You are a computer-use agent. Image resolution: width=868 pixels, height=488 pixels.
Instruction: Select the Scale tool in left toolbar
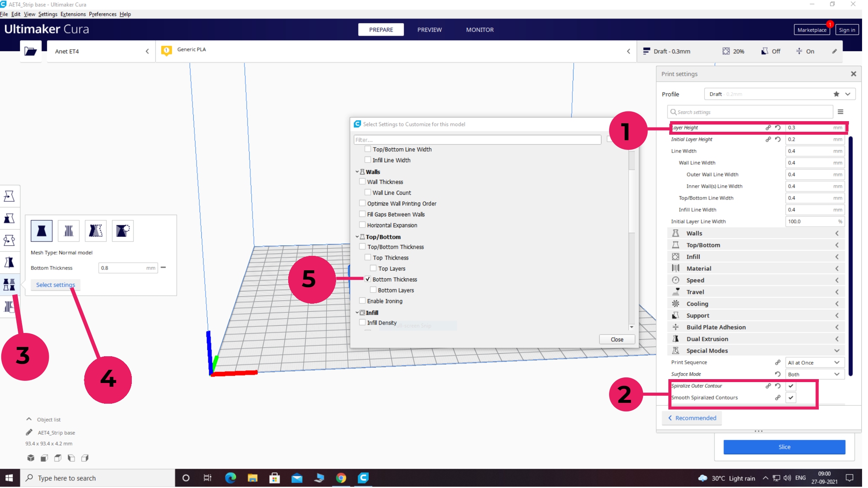tap(9, 218)
